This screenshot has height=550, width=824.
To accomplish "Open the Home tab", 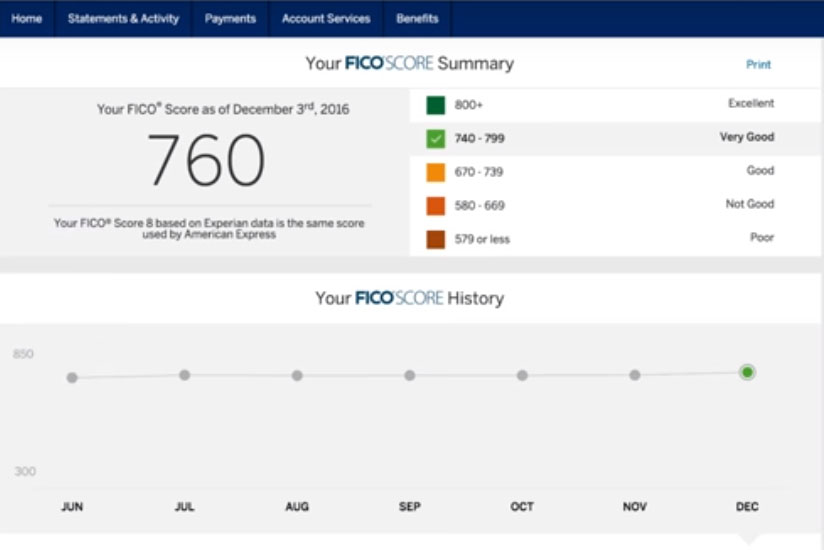I will (26, 18).
